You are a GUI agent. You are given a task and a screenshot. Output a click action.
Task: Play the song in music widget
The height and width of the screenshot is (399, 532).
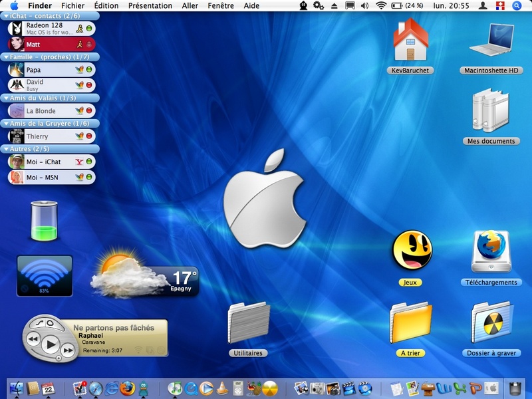pos(51,344)
